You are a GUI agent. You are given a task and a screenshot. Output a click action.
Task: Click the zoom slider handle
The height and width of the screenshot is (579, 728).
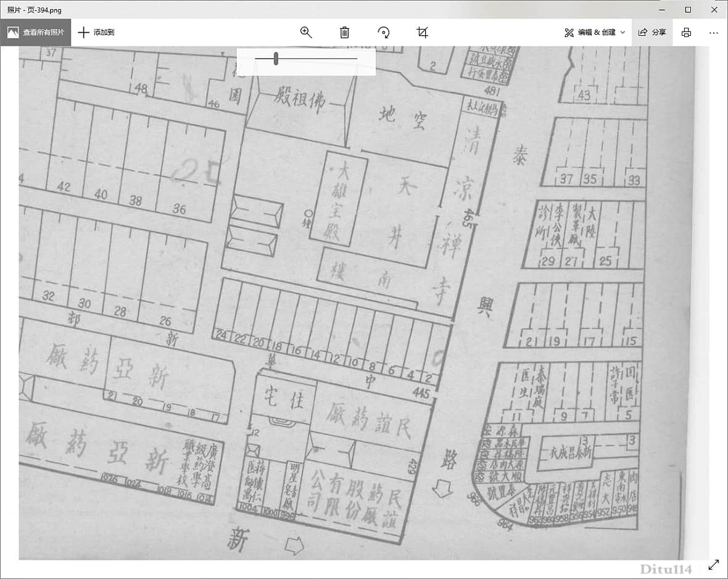276,59
